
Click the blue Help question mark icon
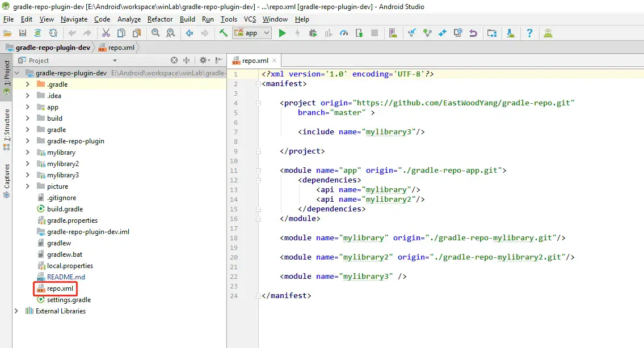pos(529,33)
